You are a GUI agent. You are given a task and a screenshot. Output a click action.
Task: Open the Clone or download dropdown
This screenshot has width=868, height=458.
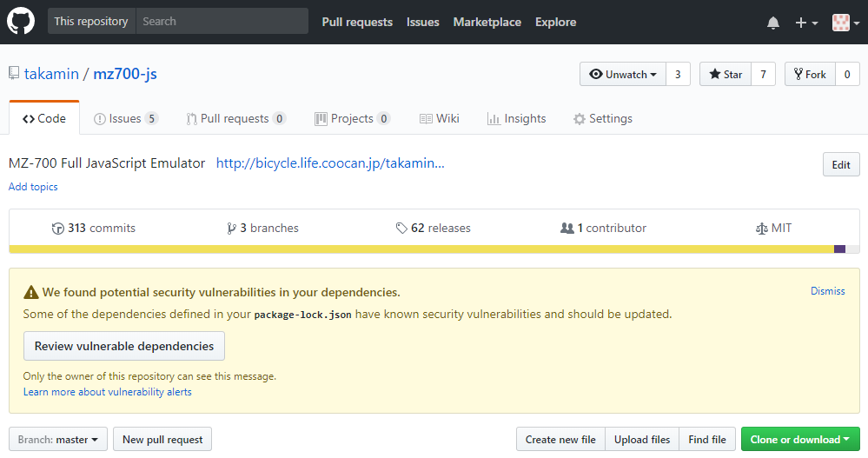pyautogui.click(x=800, y=439)
